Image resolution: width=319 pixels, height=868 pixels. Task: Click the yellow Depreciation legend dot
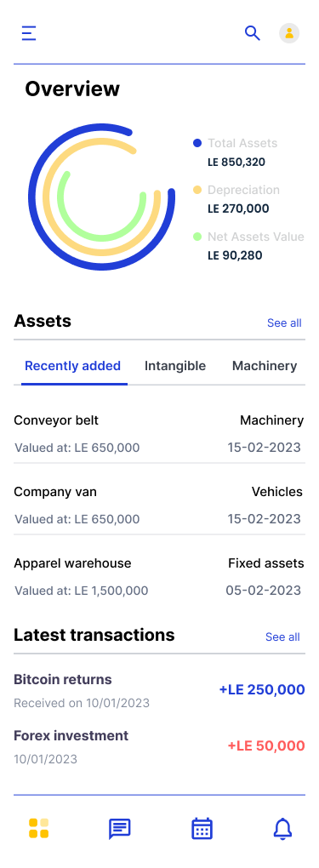197,190
